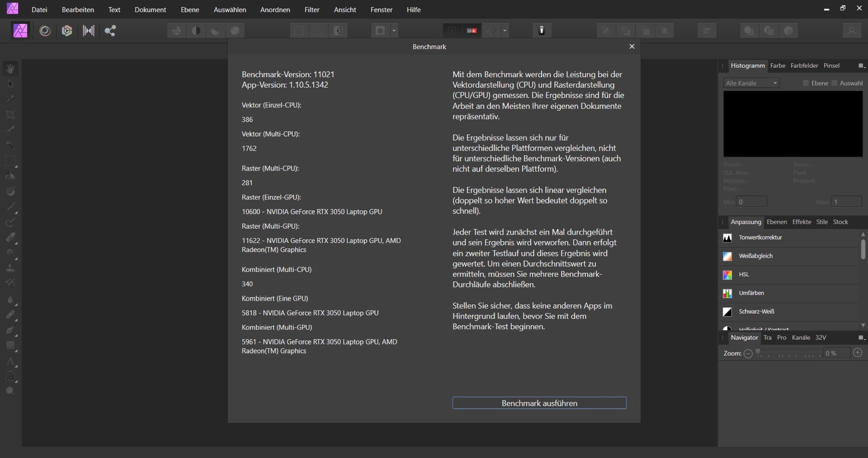Add a Schwarz-Weiß adjustment

[788, 312]
